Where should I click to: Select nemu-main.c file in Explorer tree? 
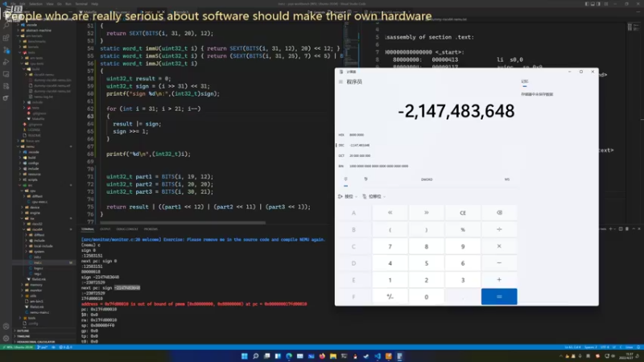tap(39, 312)
